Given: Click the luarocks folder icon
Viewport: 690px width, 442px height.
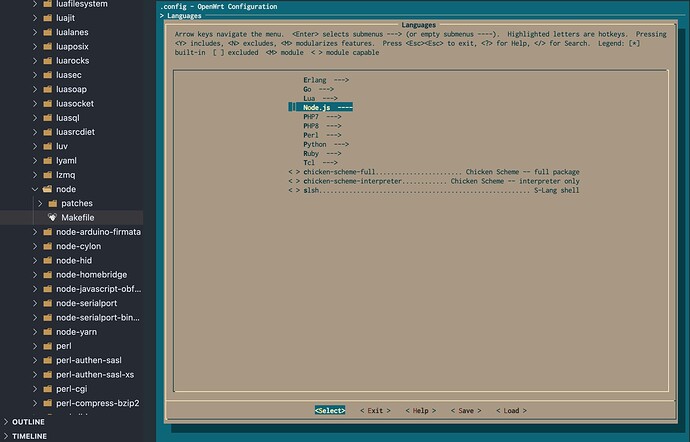Looking at the screenshot, I should 48,61.
